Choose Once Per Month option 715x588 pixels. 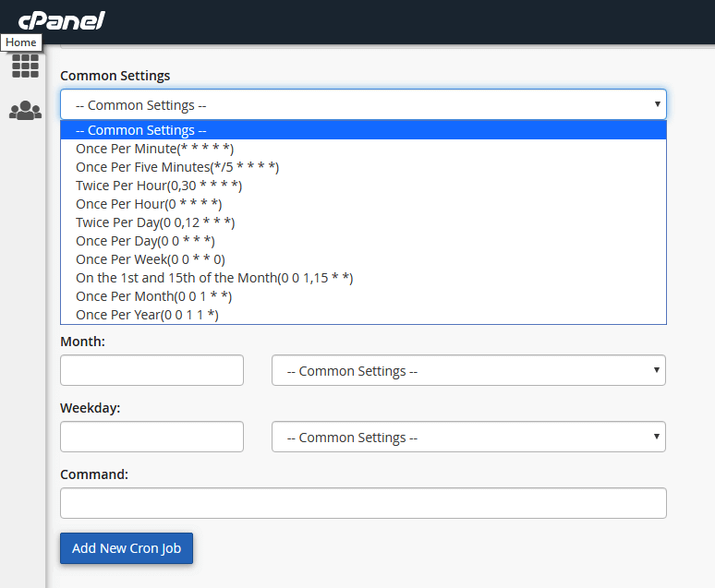coord(363,296)
